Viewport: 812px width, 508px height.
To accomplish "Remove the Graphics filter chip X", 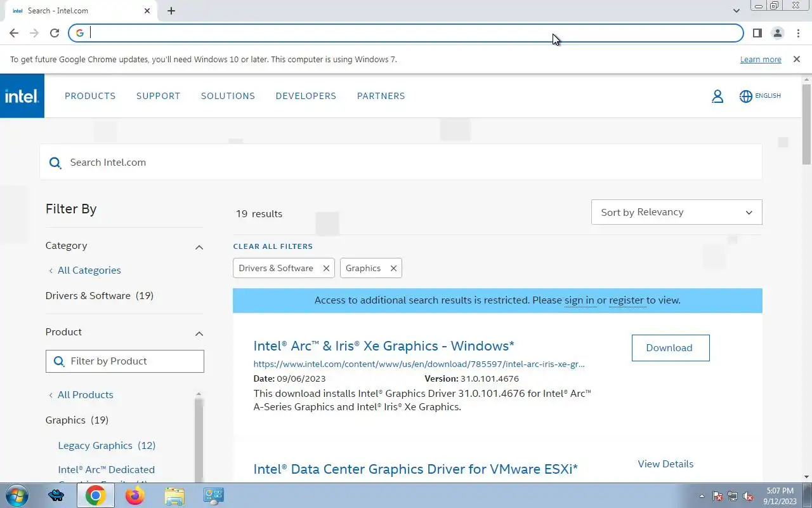I will coord(393,268).
